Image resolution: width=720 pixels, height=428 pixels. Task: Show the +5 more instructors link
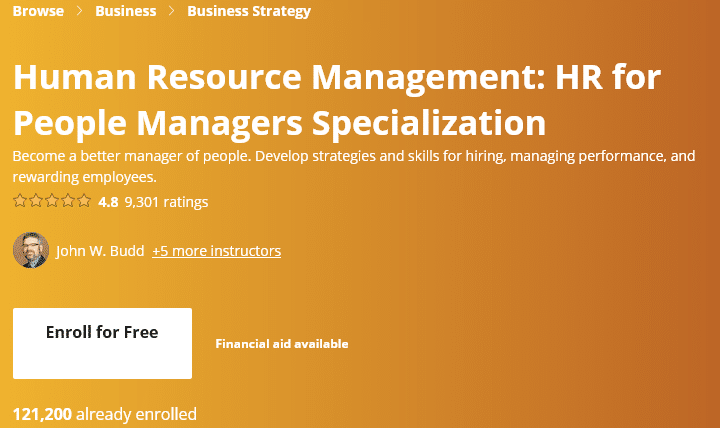217,251
